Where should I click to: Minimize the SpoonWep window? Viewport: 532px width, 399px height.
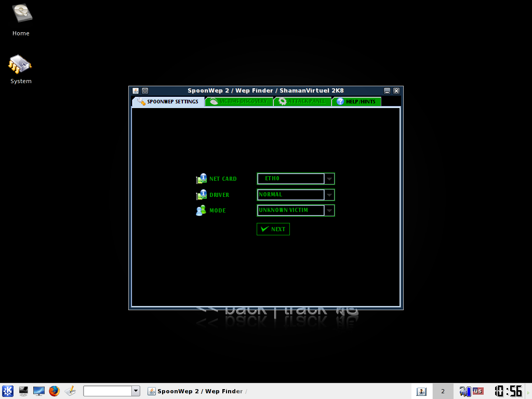[x=387, y=90]
